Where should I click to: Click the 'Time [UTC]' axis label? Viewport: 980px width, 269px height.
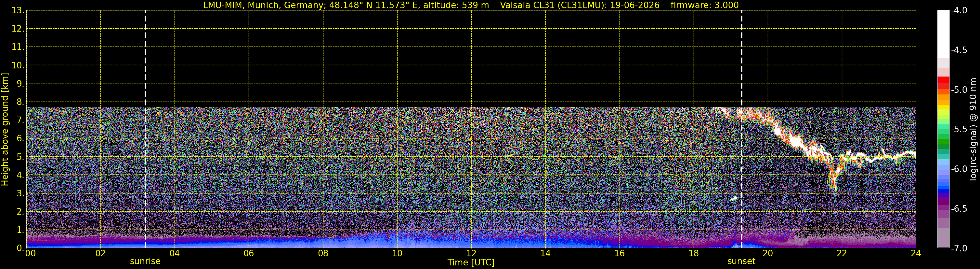(x=471, y=262)
